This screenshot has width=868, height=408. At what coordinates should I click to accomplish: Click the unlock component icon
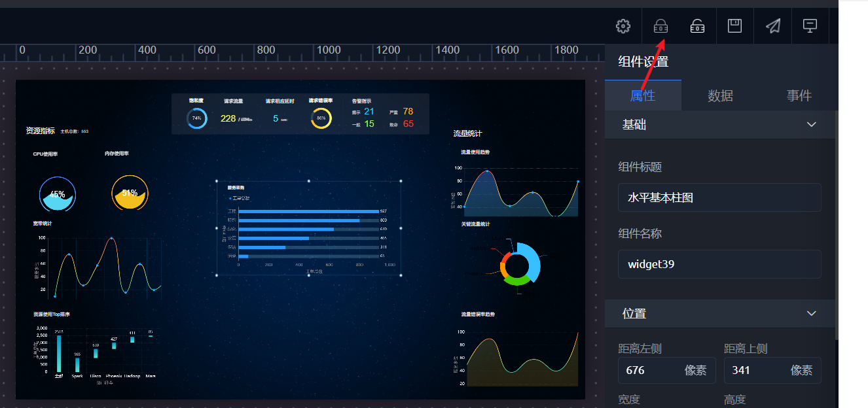point(698,26)
